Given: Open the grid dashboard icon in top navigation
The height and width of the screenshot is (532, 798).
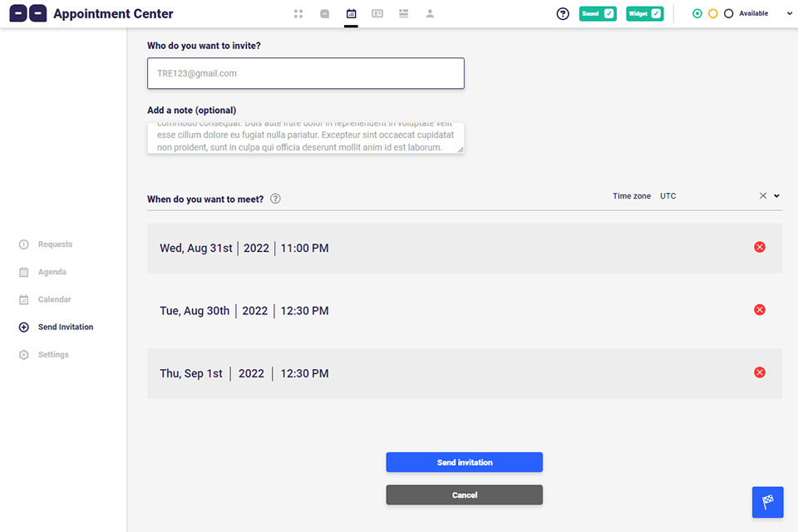Looking at the screenshot, I should 298,14.
